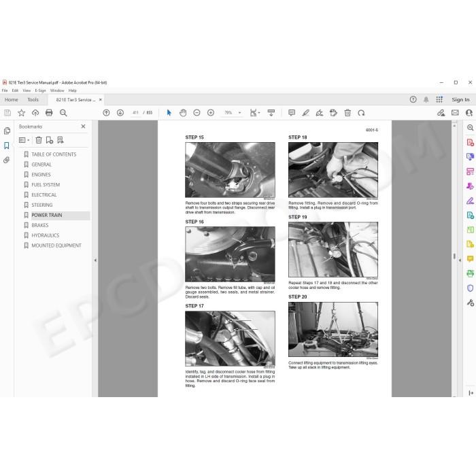Go to previous page arrow
Screen dimensions: 476x476
click(x=106, y=113)
